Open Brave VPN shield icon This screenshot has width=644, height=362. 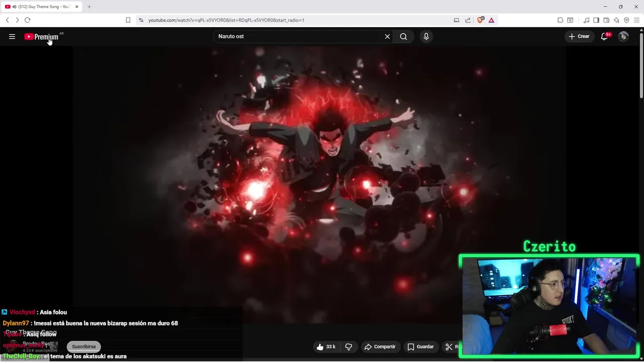pyautogui.click(x=626, y=20)
